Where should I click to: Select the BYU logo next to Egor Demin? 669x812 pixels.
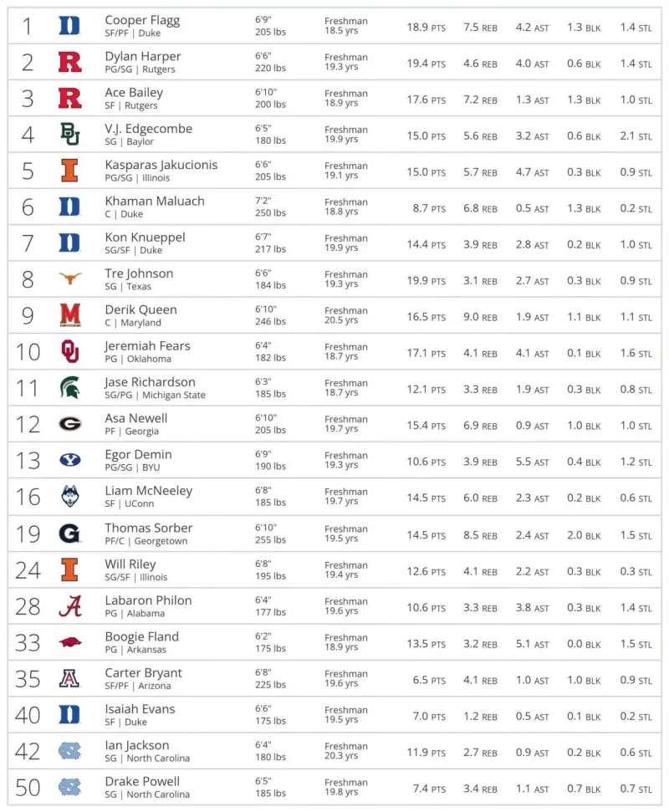70,459
